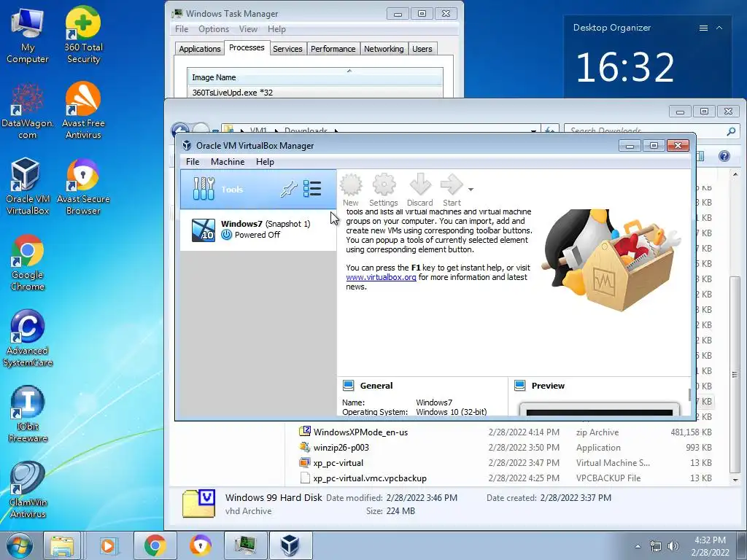Click the General section header
Image resolution: width=747 pixels, height=560 pixels.
pos(376,386)
